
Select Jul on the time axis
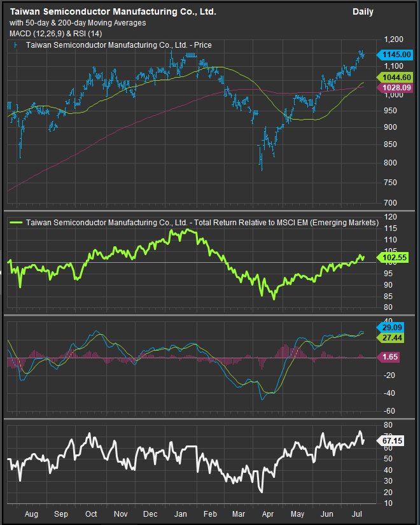pyautogui.click(x=358, y=514)
